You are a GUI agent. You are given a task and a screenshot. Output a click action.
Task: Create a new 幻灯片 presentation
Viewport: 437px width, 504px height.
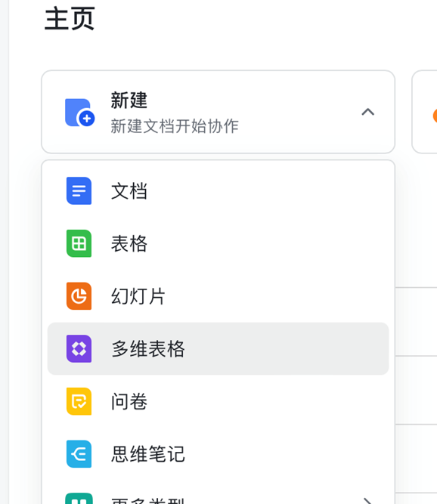218,296
